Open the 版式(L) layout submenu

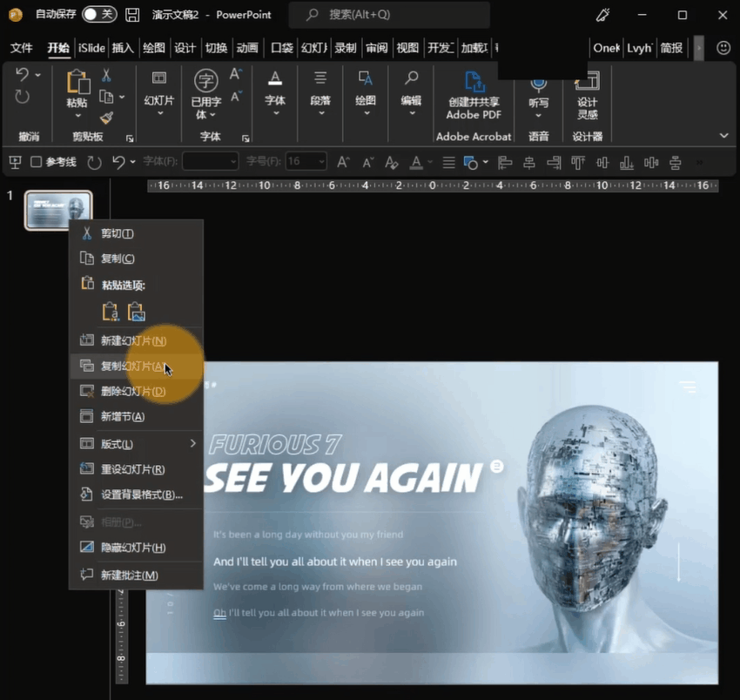[137, 444]
